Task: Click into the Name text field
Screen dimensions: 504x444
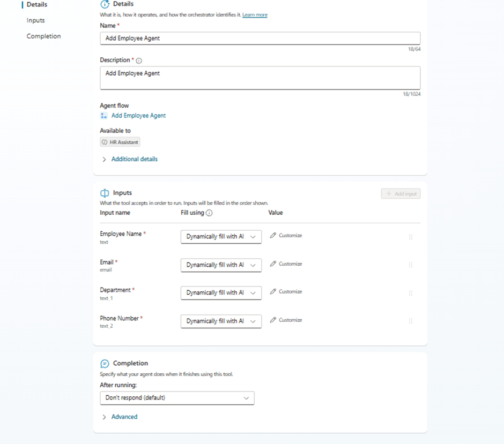Action: (x=260, y=39)
